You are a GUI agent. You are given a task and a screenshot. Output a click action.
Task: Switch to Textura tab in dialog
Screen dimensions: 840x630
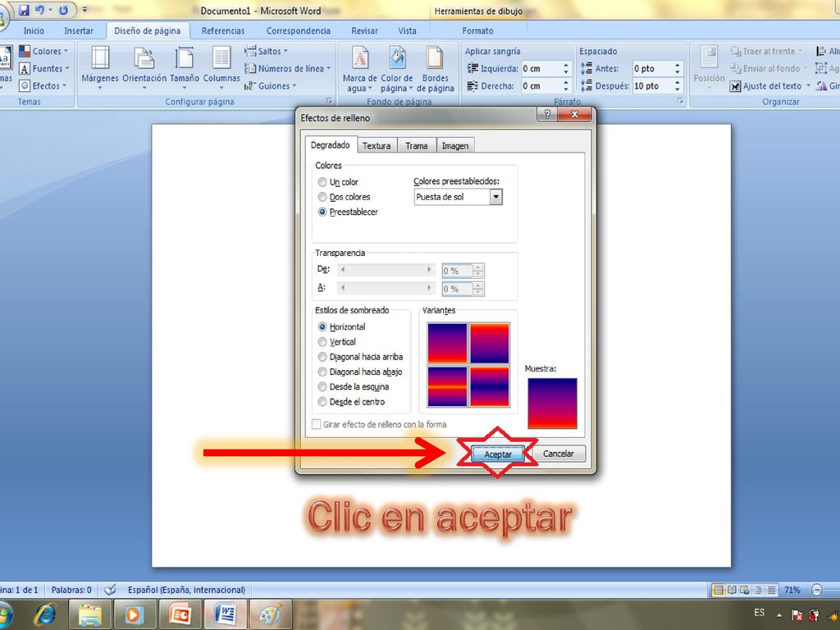tap(377, 146)
